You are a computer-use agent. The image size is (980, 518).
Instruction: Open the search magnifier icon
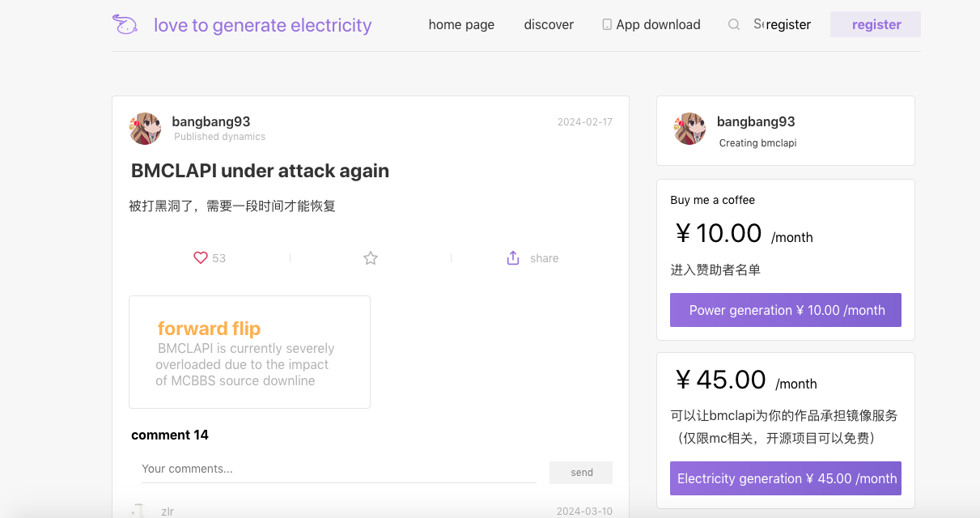point(734,25)
